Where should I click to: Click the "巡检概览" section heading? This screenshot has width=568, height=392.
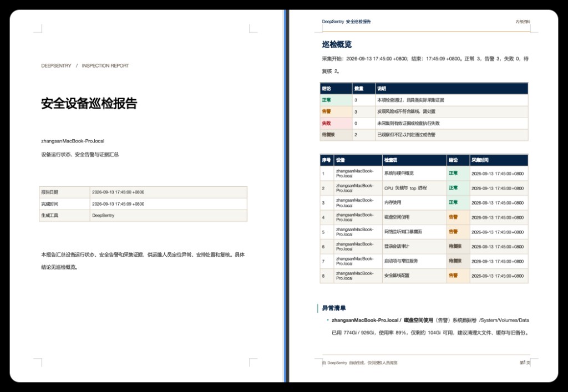click(337, 44)
